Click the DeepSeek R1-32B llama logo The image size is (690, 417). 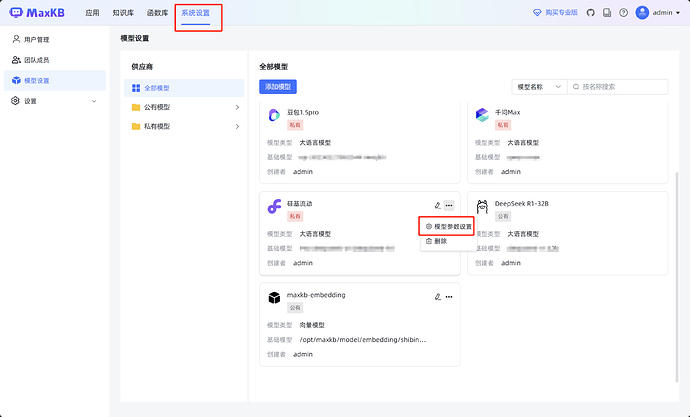click(482, 206)
